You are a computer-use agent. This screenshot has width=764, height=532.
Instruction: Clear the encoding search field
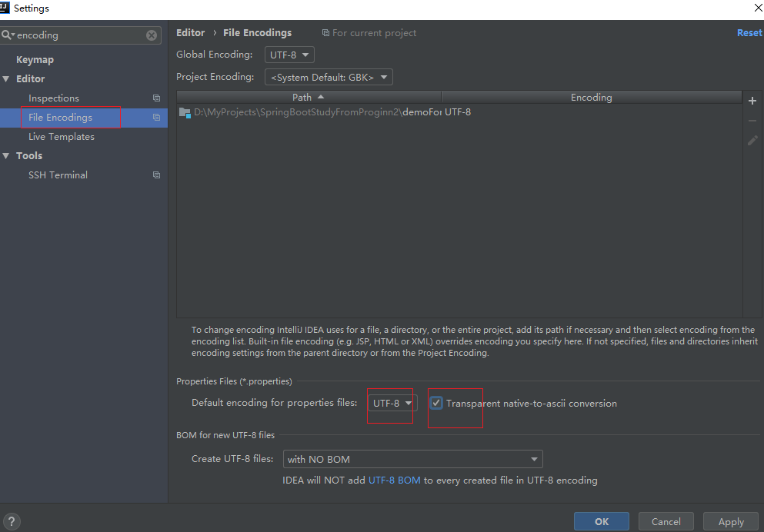click(x=152, y=35)
